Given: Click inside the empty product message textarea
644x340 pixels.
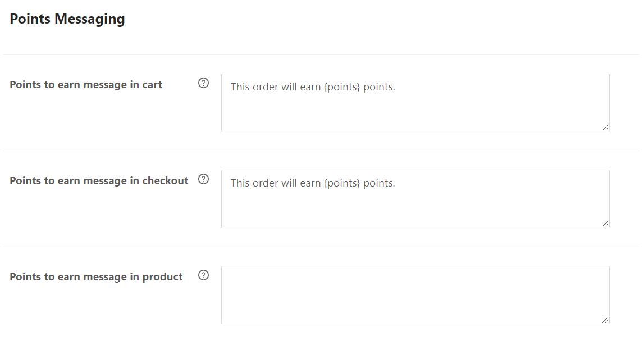Looking at the screenshot, I should pyautogui.click(x=415, y=295).
